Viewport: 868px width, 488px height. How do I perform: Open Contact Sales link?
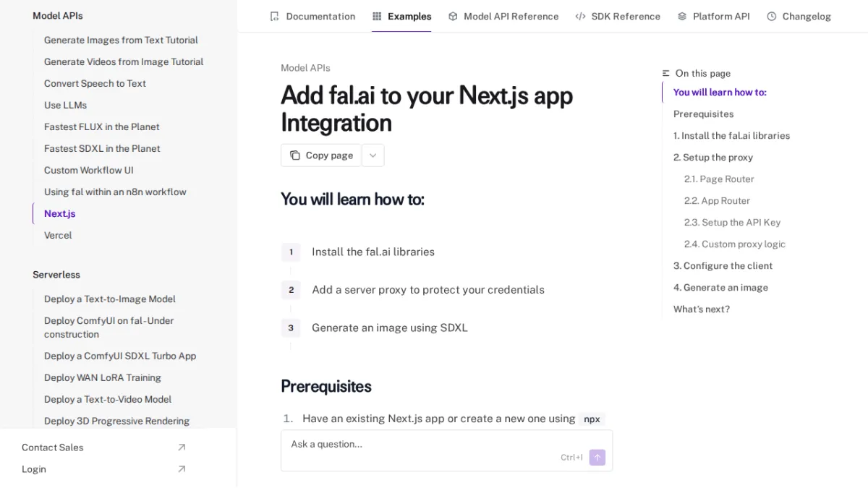(103, 448)
